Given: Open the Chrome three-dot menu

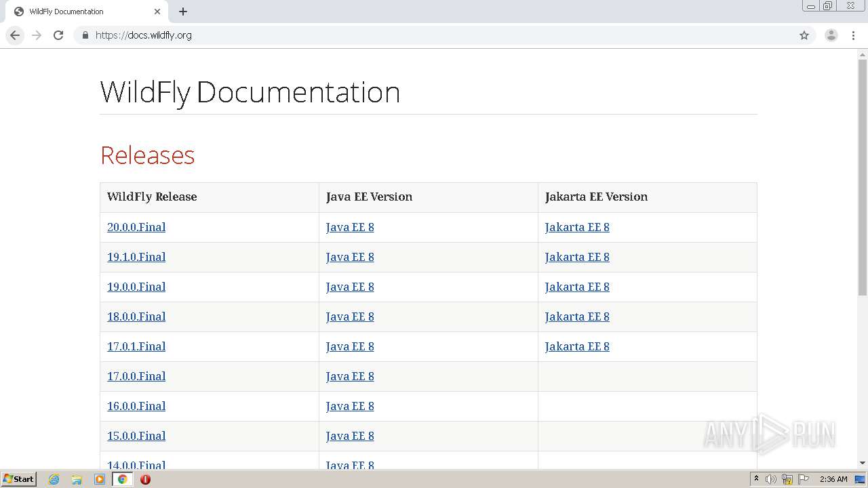Looking at the screenshot, I should point(853,35).
